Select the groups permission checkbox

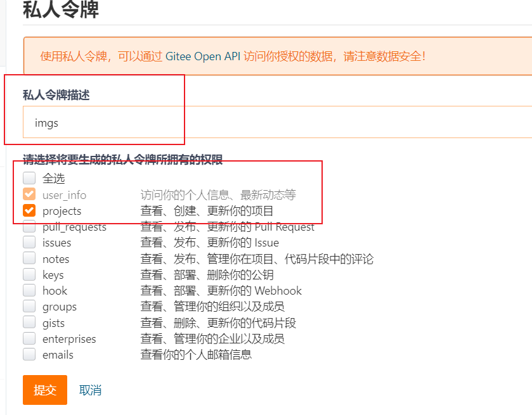tap(29, 306)
